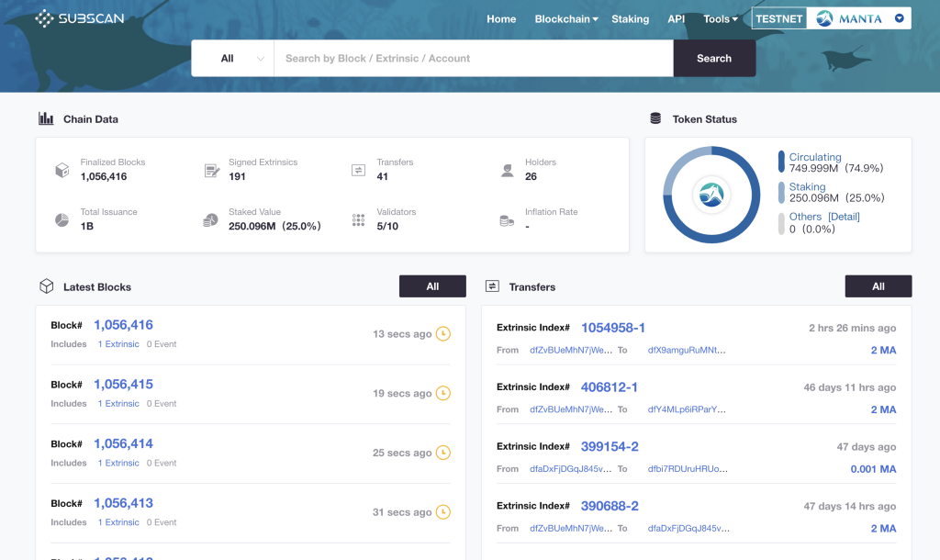
Task: Click the Transfers section header icon
Action: click(x=492, y=286)
